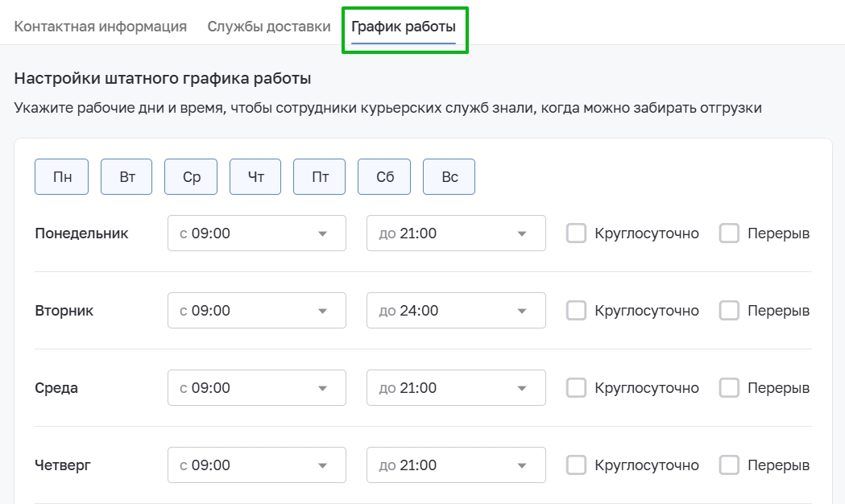Enable Перерыв for Четверг
845x504 pixels.
729,465
